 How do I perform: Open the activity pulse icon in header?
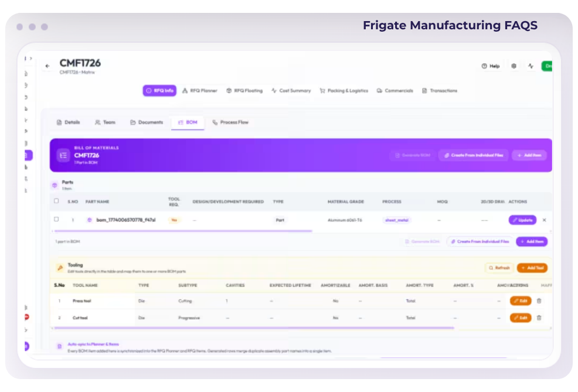point(531,66)
